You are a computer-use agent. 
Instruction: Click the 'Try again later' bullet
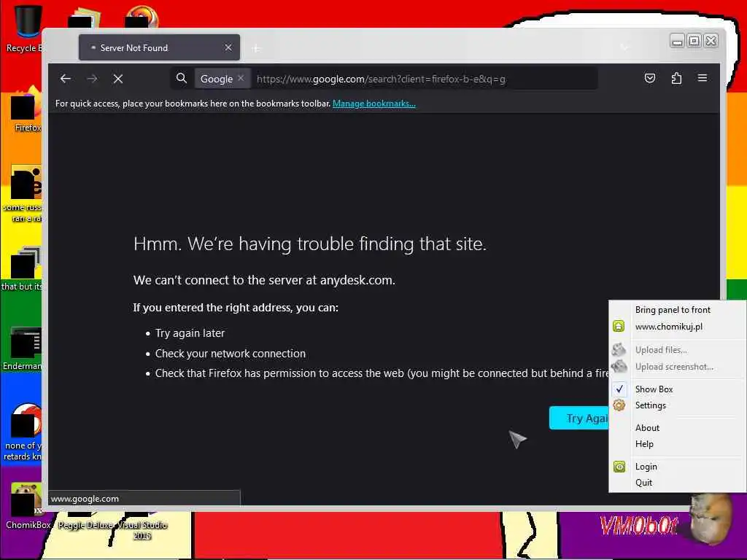coord(190,332)
